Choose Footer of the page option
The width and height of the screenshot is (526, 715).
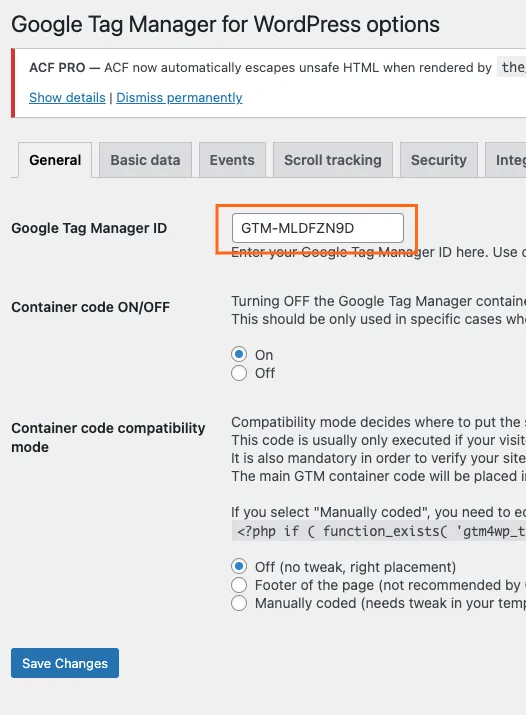(239, 585)
